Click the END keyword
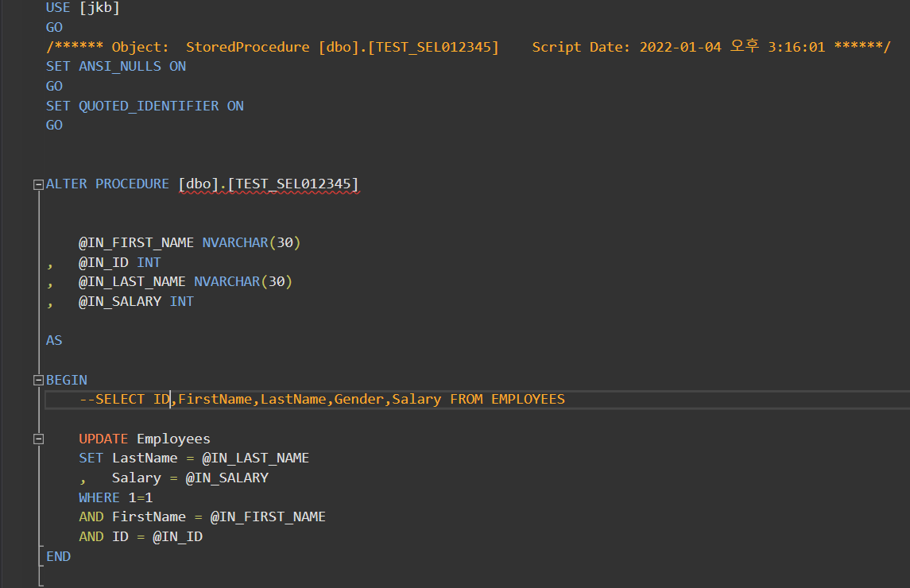This screenshot has width=910, height=588. (58, 557)
